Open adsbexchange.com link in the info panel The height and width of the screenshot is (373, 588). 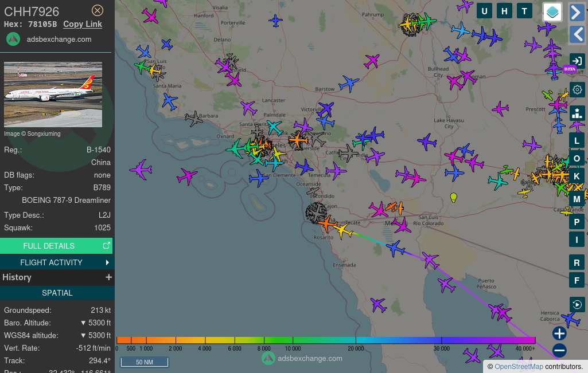(59, 40)
